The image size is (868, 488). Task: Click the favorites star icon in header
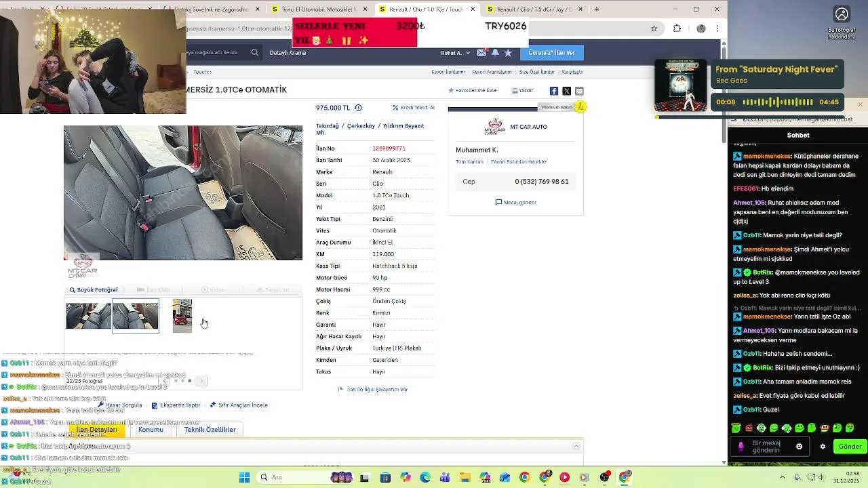(508, 53)
